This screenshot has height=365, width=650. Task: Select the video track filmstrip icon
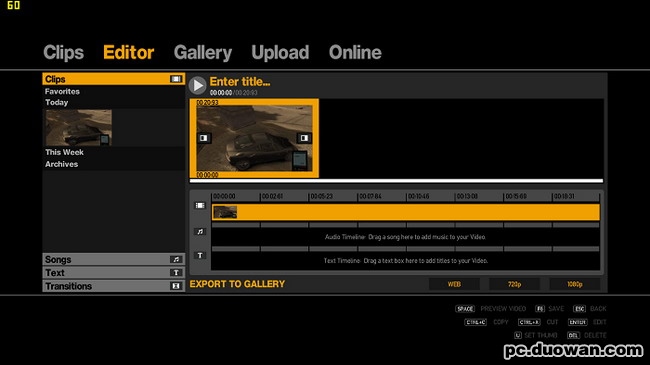pyautogui.click(x=200, y=205)
